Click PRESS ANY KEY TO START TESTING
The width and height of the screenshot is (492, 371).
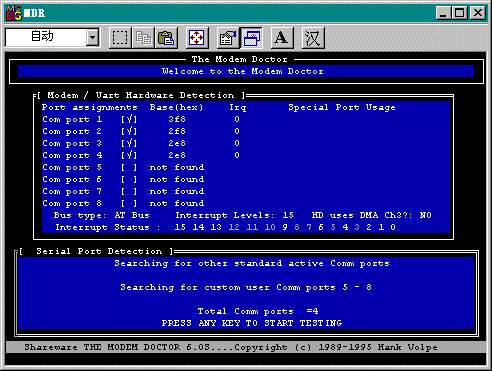pos(252,323)
